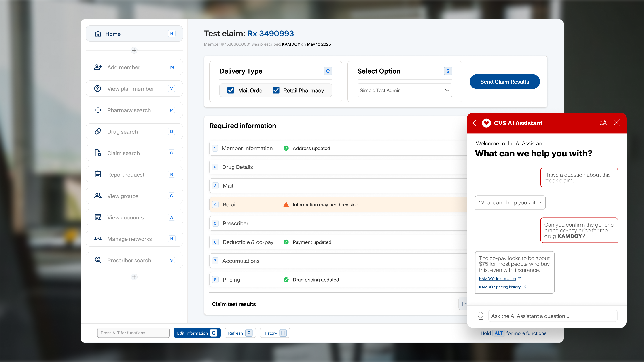The image size is (644, 362).
Task: Focus the Ask the AI Assistant field
Action: (x=553, y=316)
